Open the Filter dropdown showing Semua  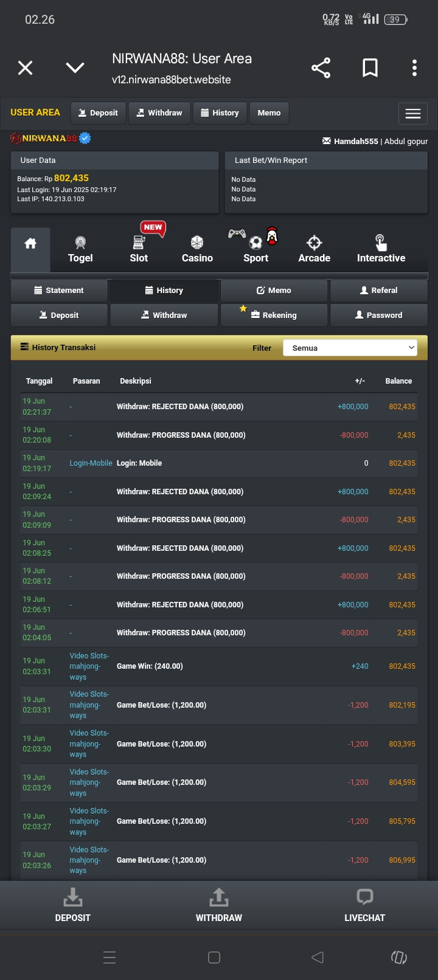[350, 348]
